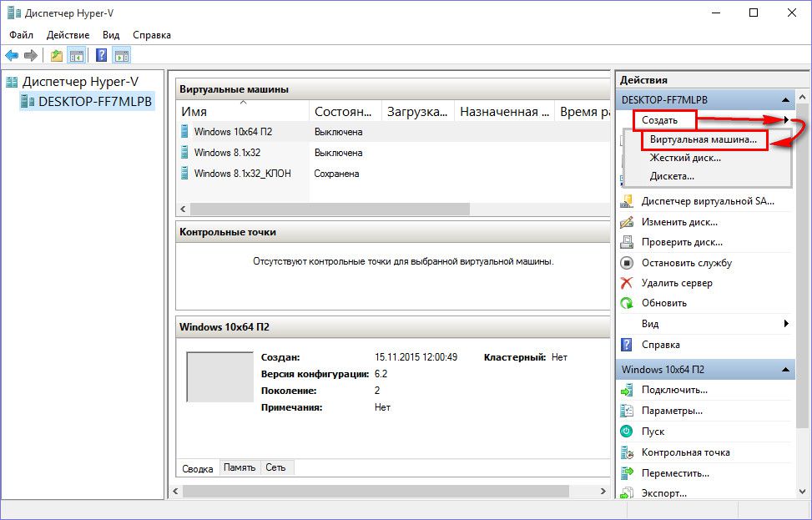Click Жесткий диск... in Create submenu
Viewport: 812px width, 520px height.
coord(685,158)
